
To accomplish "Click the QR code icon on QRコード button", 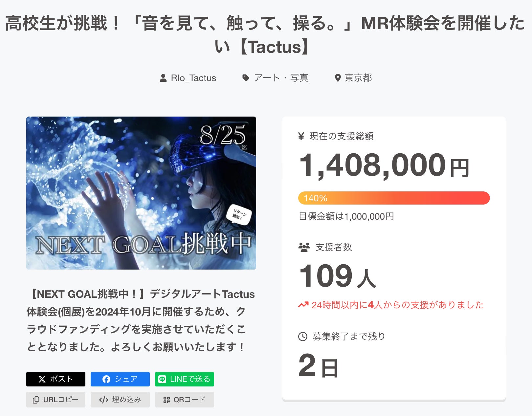I will click(167, 400).
